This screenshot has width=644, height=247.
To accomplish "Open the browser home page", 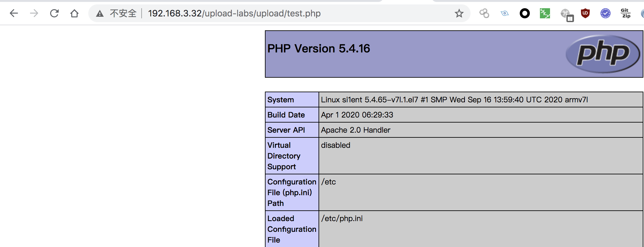I will pyautogui.click(x=74, y=13).
